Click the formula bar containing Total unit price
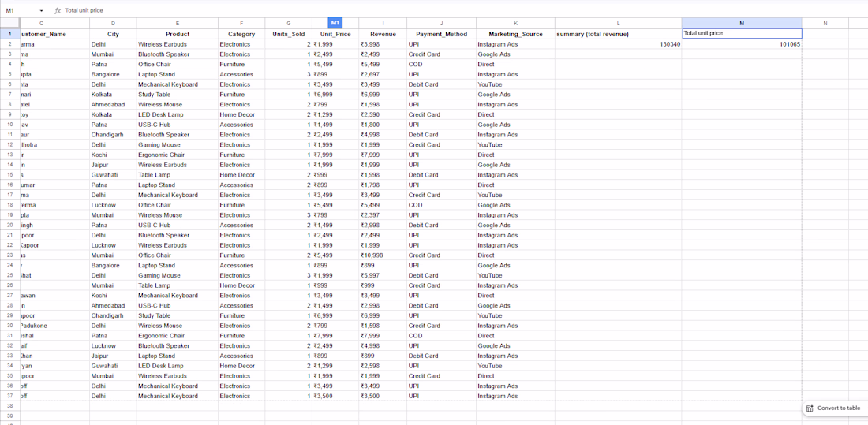 coord(465,10)
